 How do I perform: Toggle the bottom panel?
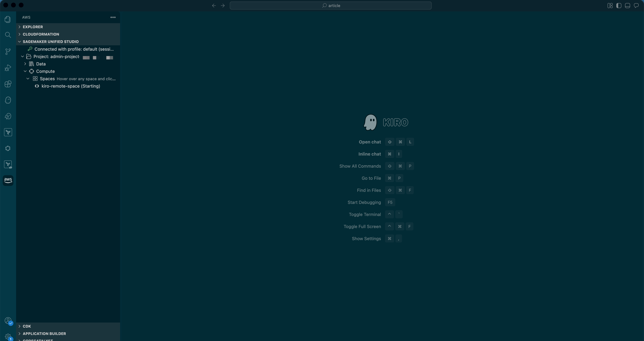coord(628,6)
